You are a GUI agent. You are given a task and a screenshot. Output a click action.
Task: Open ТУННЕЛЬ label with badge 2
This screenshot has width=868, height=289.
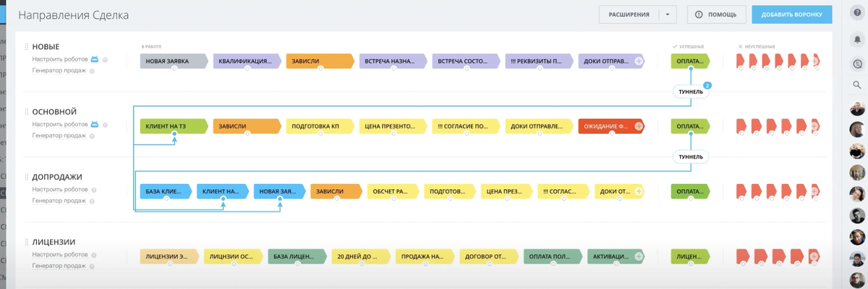click(691, 92)
